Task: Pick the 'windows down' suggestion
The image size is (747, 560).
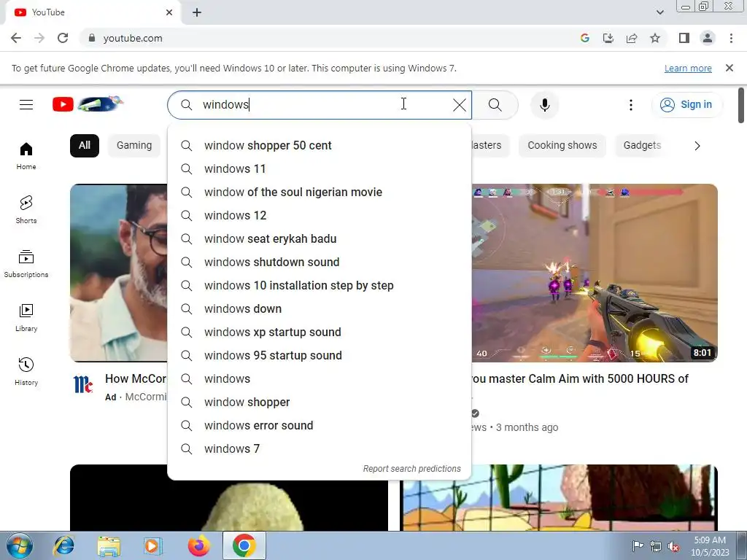Action: point(320,308)
